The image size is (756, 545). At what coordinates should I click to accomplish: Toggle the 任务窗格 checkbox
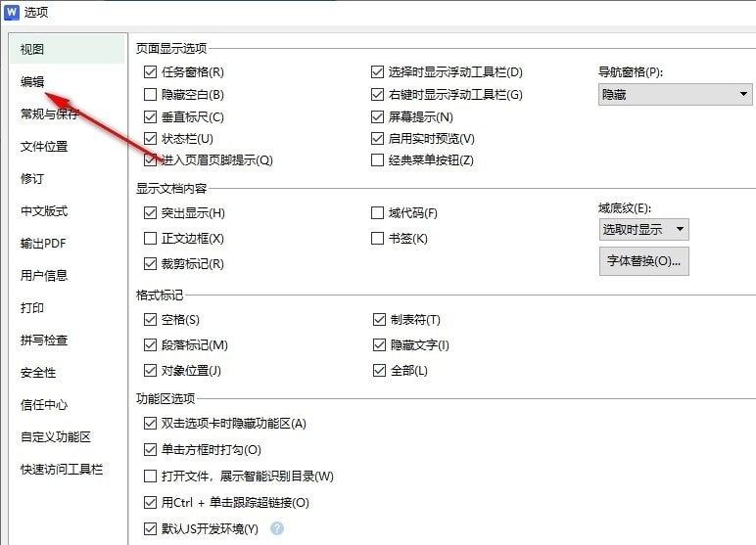[150, 71]
